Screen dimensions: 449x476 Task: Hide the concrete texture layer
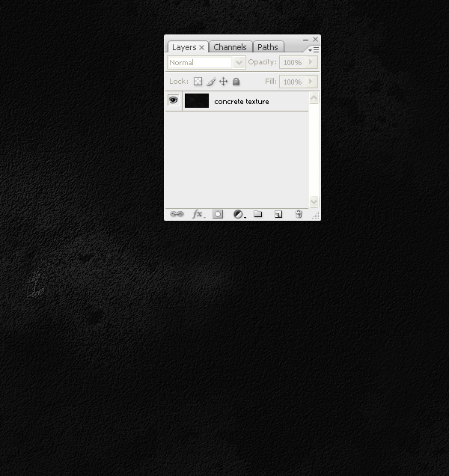(174, 100)
